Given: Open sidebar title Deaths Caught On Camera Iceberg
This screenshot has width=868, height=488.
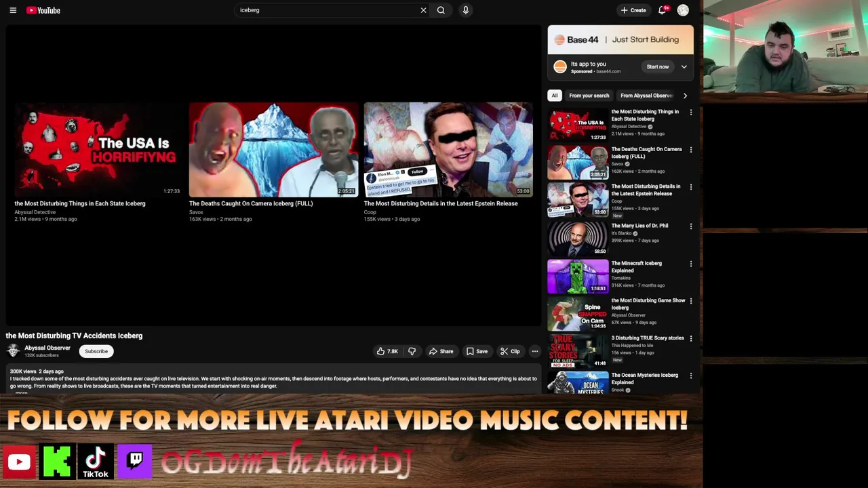Looking at the screenshot, I should tap(646, 152).
